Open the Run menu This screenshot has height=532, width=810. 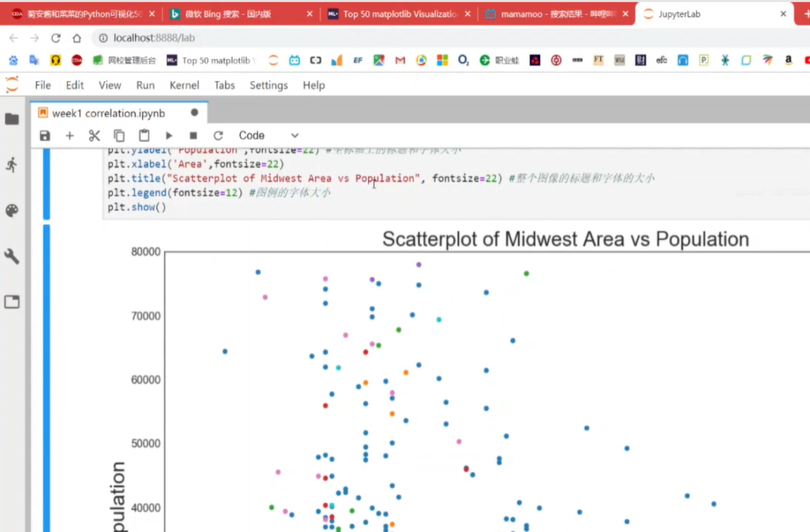click(145, 85)
